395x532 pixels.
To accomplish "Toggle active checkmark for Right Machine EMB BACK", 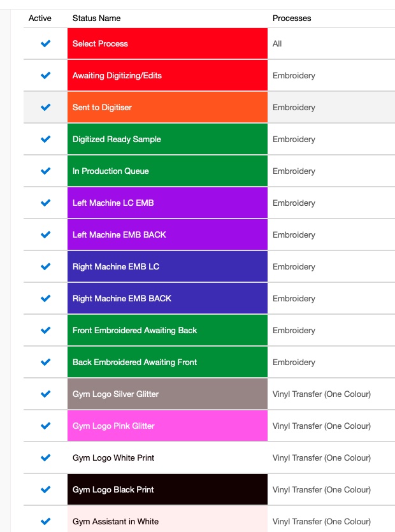I will tap(45, 298).
